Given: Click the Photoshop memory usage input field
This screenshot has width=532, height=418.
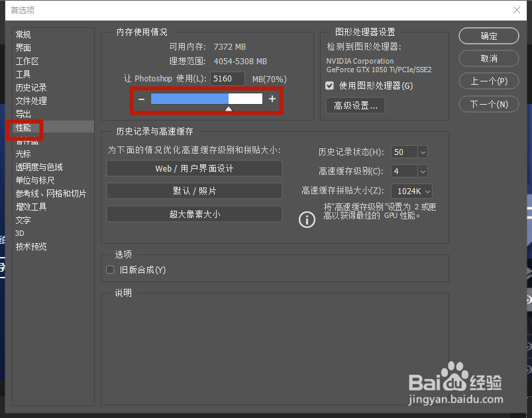Looking at the screenshot, I should click(x=227, y=79).
